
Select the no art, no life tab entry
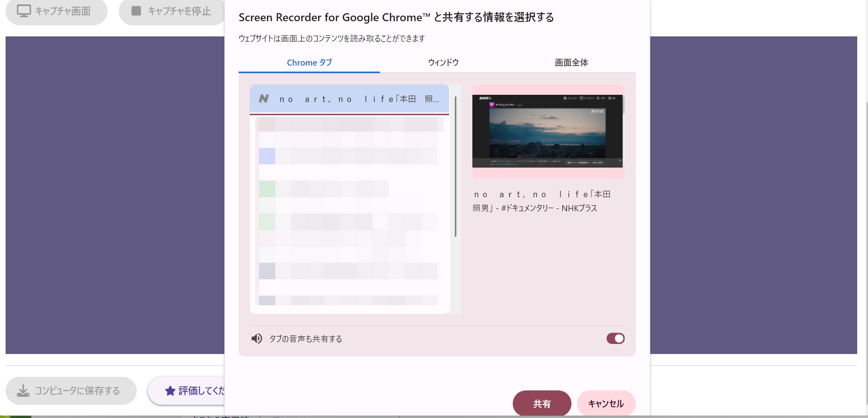[x=349, y=99]
